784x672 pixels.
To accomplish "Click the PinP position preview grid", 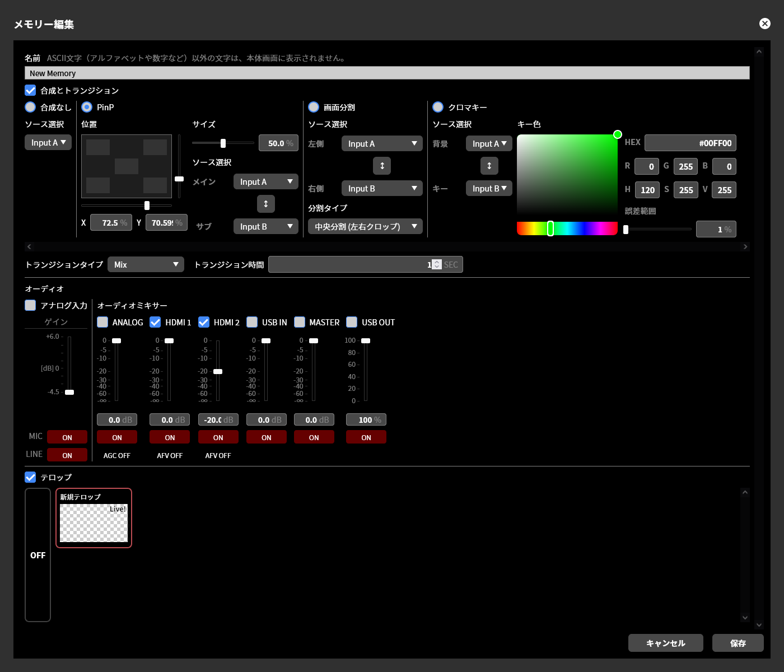I will click(127, 166).
